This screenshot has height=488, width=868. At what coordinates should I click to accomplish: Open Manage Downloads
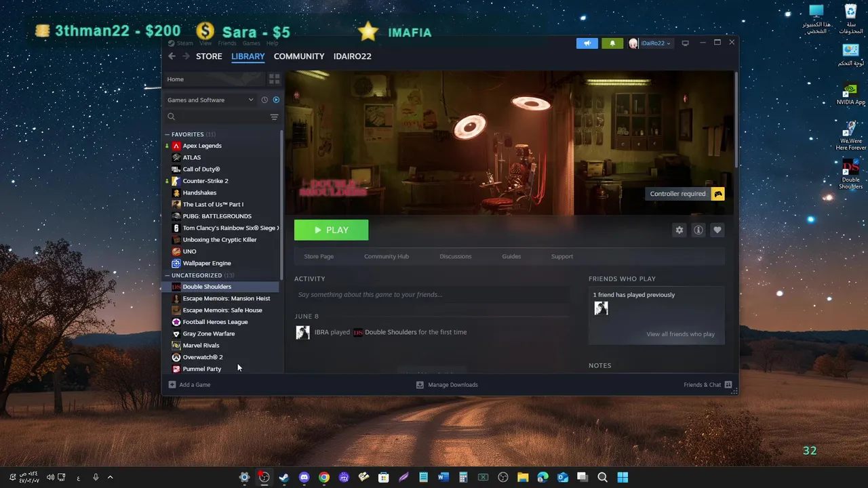click(x=447, y=385)
